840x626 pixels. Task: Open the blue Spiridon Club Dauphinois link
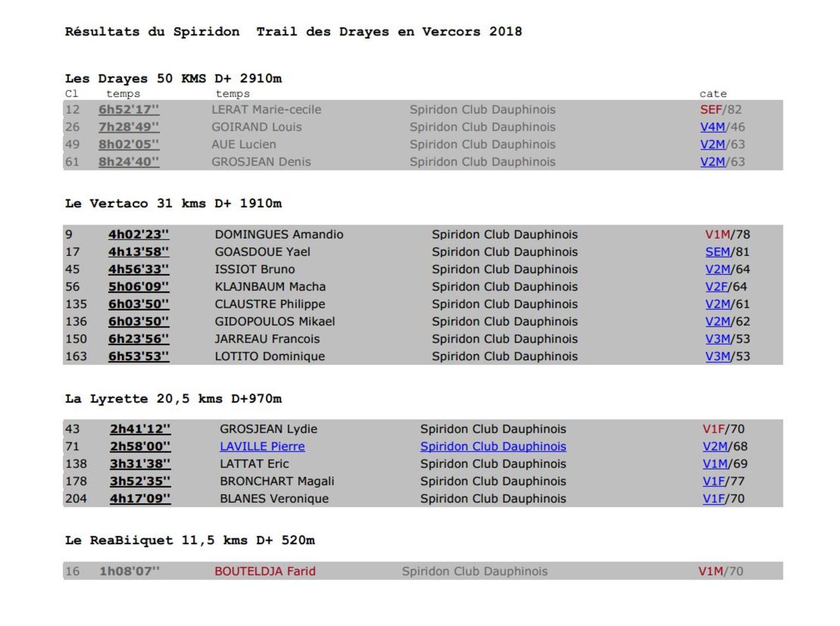pyautogui.click(x=493, y=446)
